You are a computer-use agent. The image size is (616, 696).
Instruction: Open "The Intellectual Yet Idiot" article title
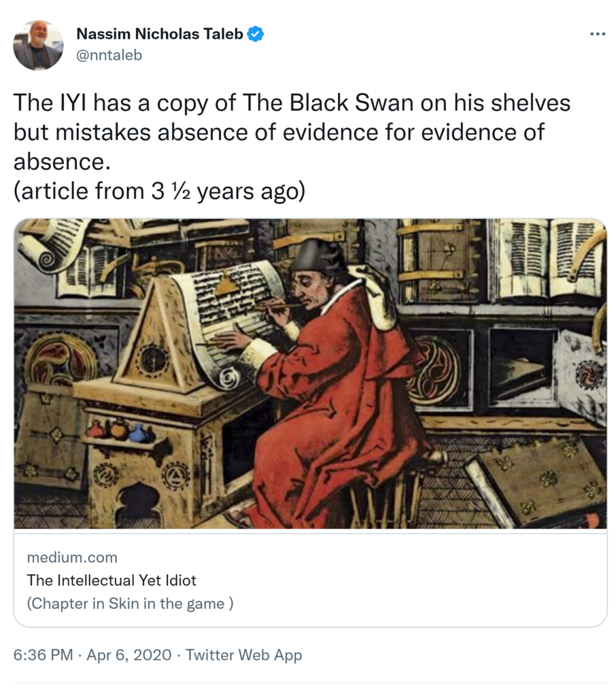tap(112, 580)
